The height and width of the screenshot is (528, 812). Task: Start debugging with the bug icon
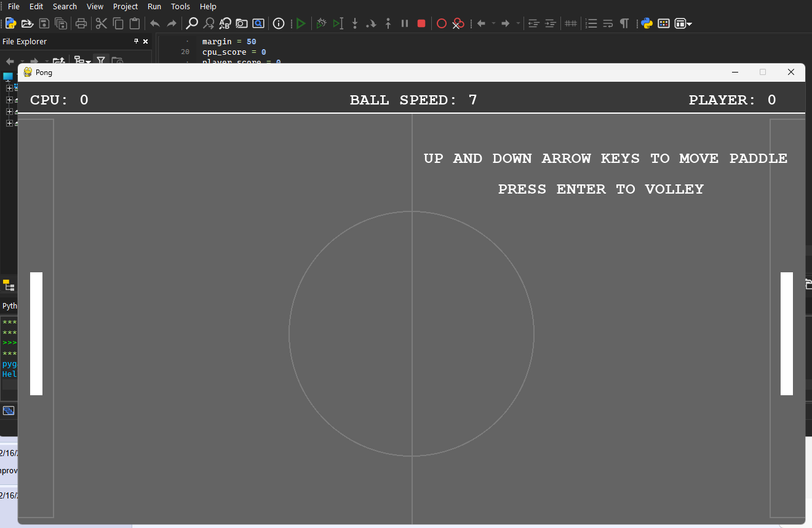point(321,23)
